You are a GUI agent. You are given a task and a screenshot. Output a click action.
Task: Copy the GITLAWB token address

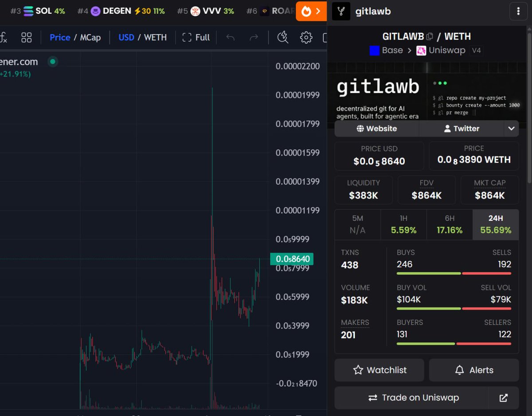(x=429, y=37)
